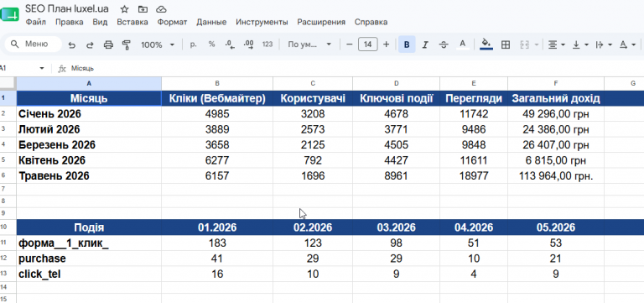The width and height of the screenshot is (644, 303).
Task: Select the 05.2026 header cell
Action: (556, 227)
